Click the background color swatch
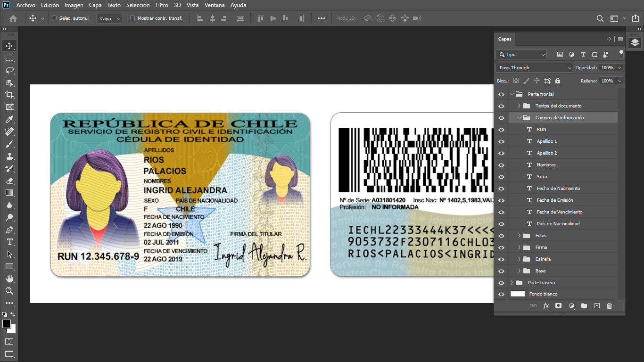The height and width of the screenshot is (362, 644). [x=13, y=329]
